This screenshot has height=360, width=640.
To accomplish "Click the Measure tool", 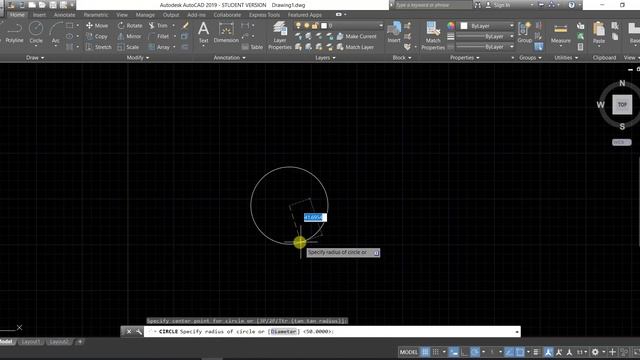I will click(560, 33).
